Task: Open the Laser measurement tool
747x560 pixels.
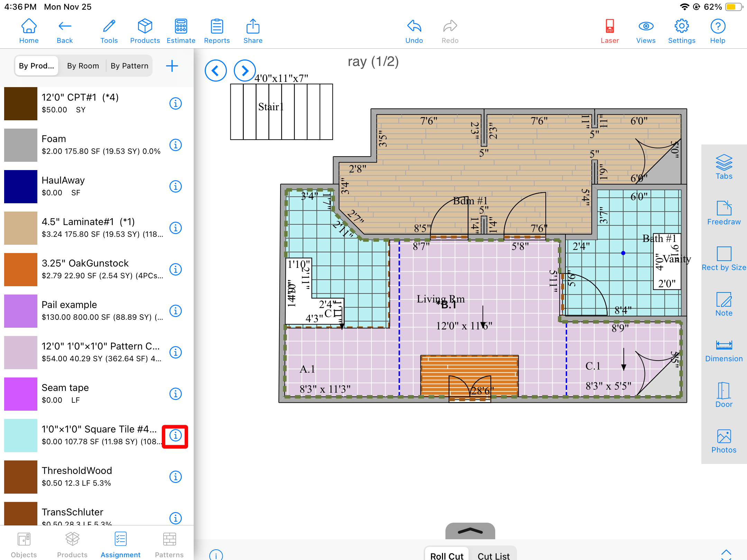Action: [x=609, y=31]
